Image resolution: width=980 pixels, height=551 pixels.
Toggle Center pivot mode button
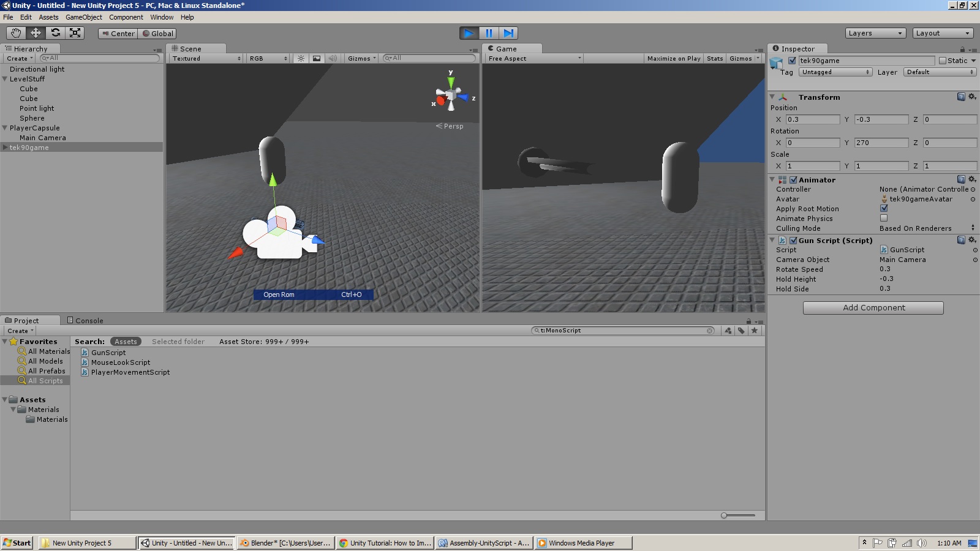(118, 34)
